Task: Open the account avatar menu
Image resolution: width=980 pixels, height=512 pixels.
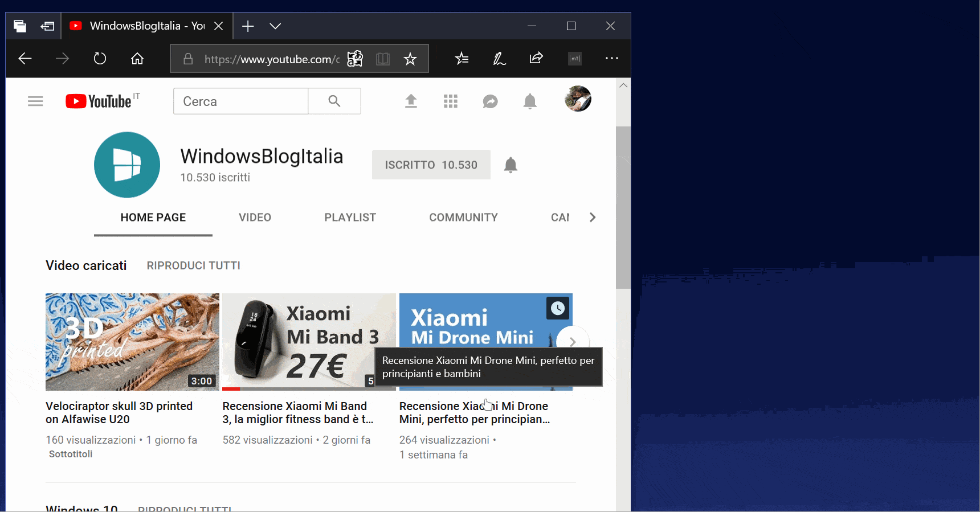Action: [578, 99]
